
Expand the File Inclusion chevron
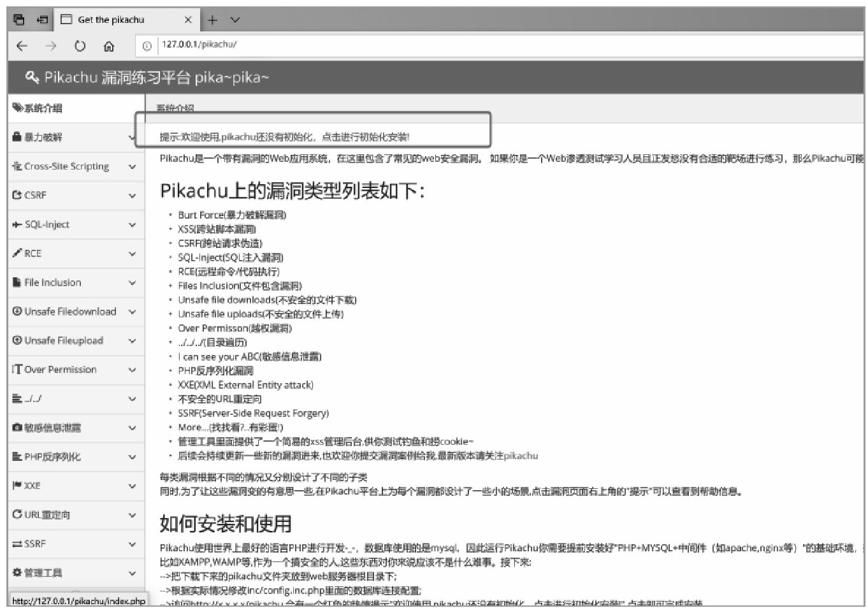[132, 283]
